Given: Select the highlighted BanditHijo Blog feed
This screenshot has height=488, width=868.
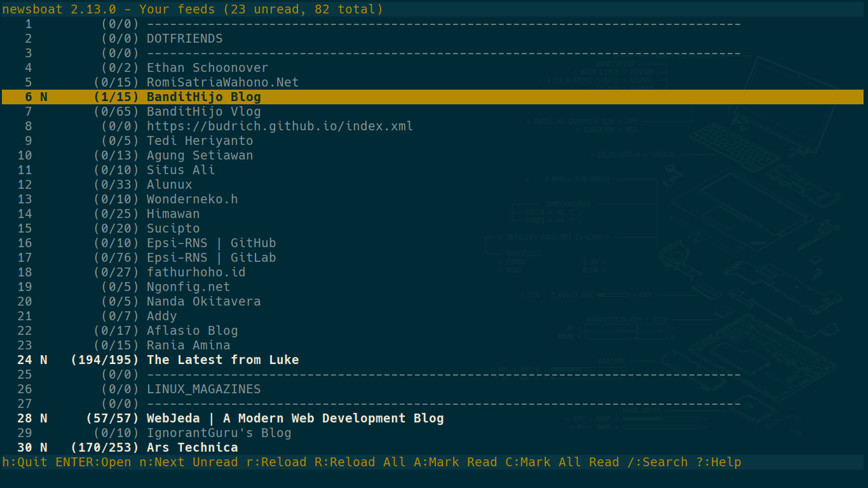Looking at the screenshot, I should click(203, 97).
